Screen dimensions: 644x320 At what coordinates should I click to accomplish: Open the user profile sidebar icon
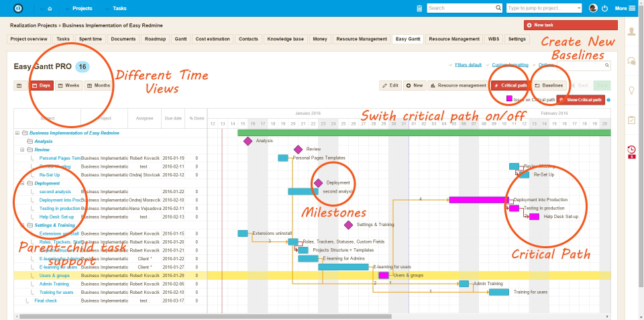coord(632,32)
